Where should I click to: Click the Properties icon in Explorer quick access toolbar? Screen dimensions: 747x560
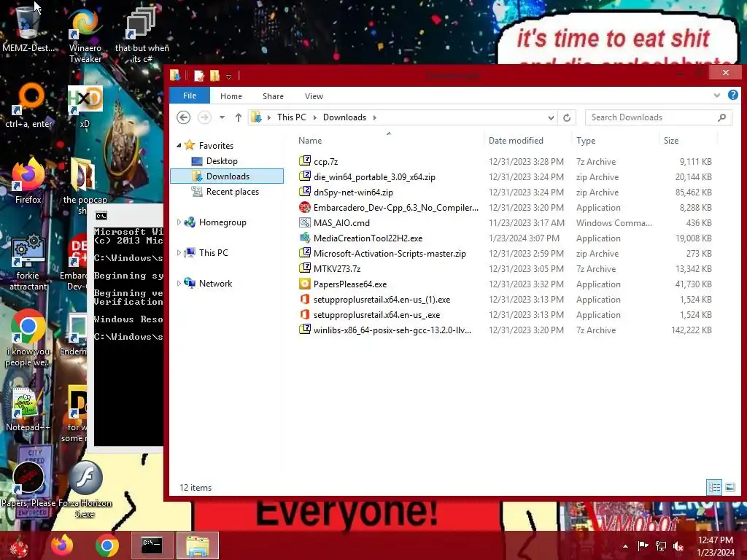199,75
